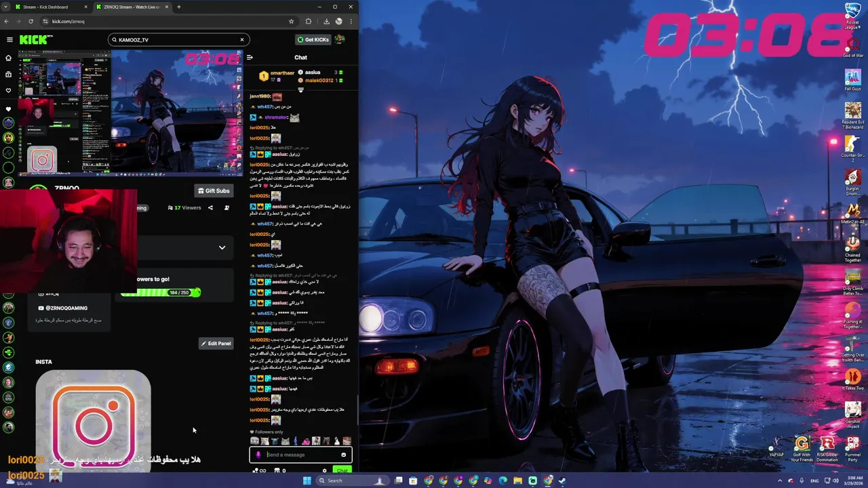Open the tab search dropdown
Viewport: 868px width, 488px height.
click(x=6, y=7)
